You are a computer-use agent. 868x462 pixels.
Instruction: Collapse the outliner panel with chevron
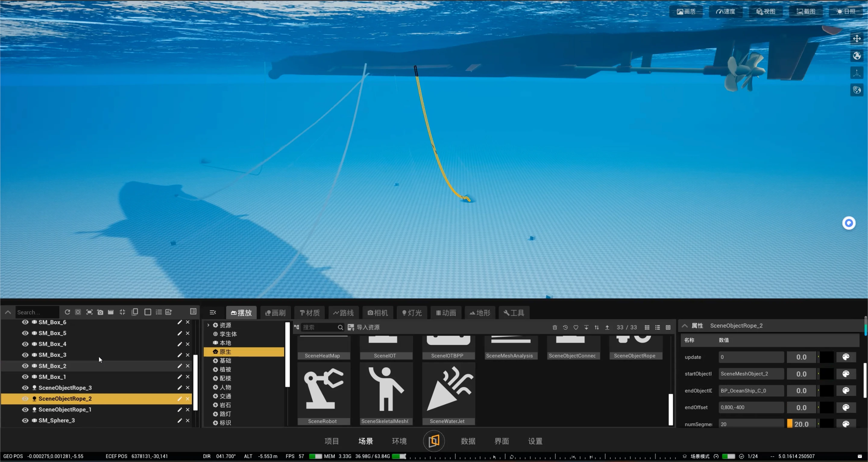pos(8,312)
